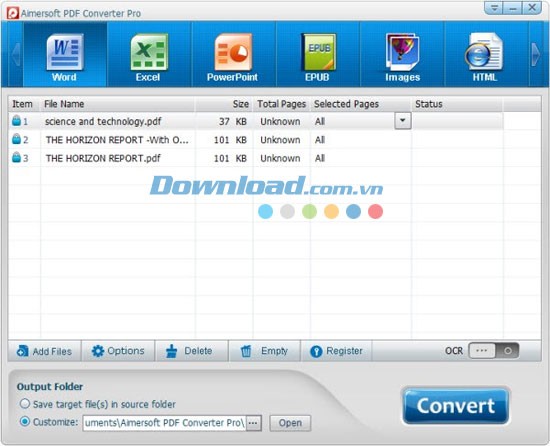The height and width of the screenshot is (446, 550).
Task: Click lock icon on item 3 row
Action: click(x=16, y=157)
